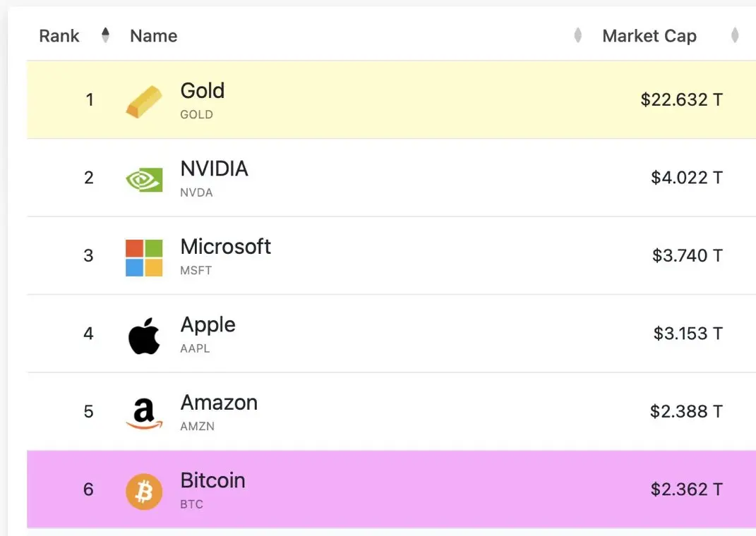Select the Rank column header
Screen dimensions: 756x536
tap(59, 36)
